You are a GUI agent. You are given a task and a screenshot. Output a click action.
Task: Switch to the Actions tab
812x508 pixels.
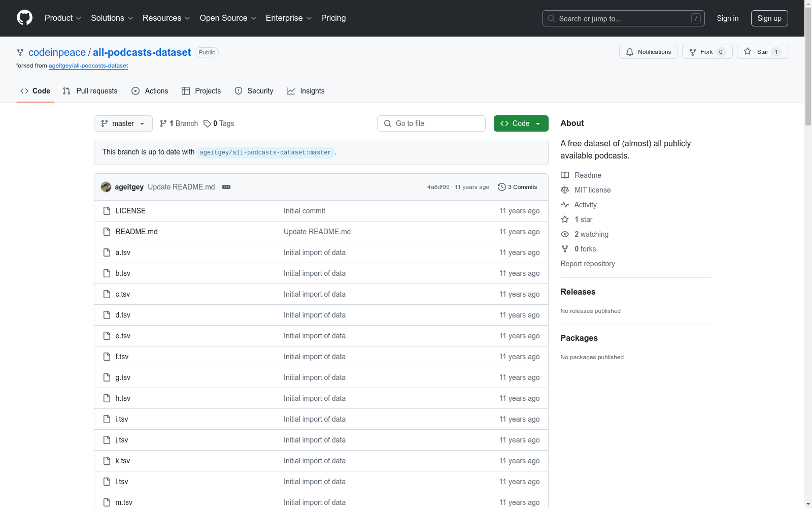coord(150,91)
